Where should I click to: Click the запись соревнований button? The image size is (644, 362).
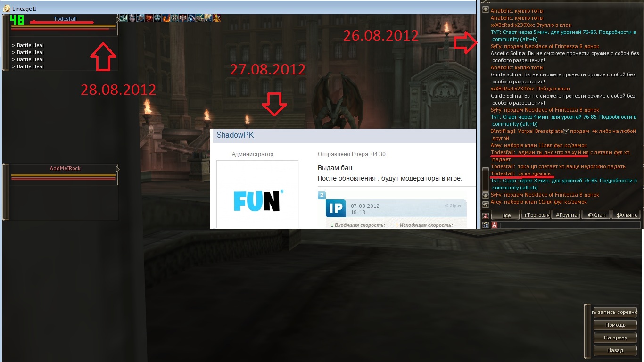click(615, 312)
